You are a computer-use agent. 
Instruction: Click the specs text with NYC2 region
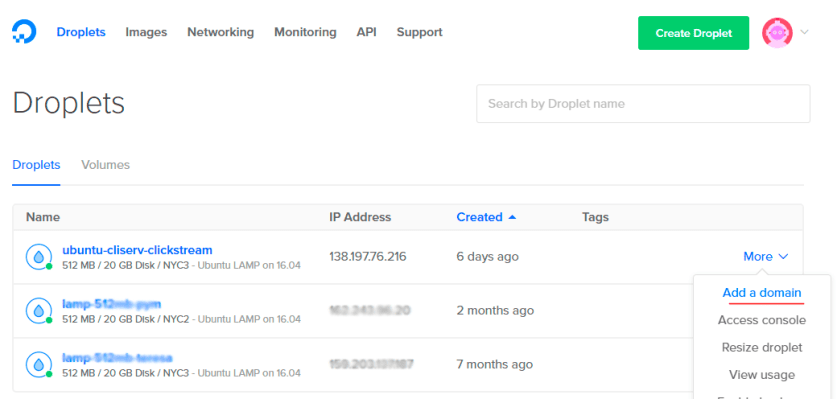(x=181, y=319)
